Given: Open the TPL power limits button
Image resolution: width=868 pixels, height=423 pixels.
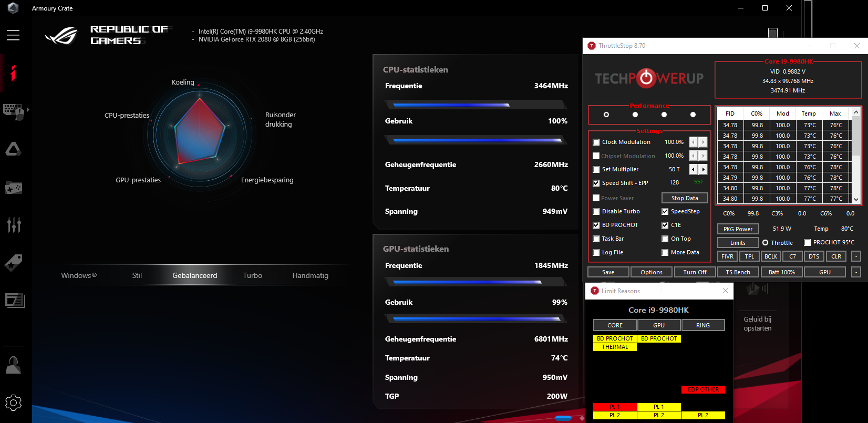Looking at the screenshot, I should (x=749, y=256).
